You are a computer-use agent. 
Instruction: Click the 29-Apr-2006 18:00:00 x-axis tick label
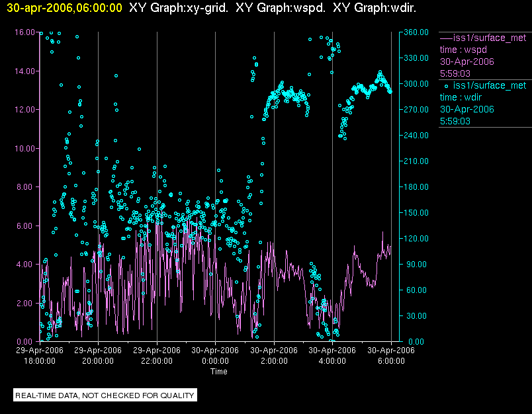pyautogui.click(x=40, y=355)
